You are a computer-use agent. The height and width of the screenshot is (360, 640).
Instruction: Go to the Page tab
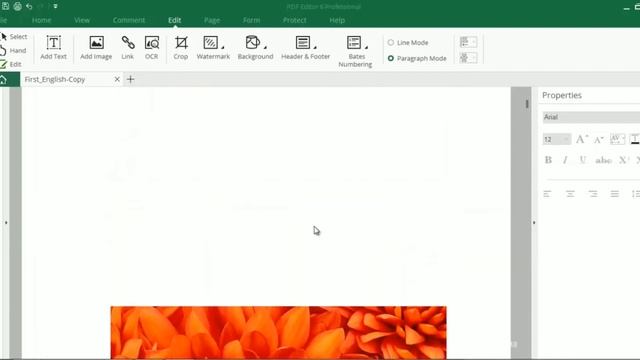212,20
